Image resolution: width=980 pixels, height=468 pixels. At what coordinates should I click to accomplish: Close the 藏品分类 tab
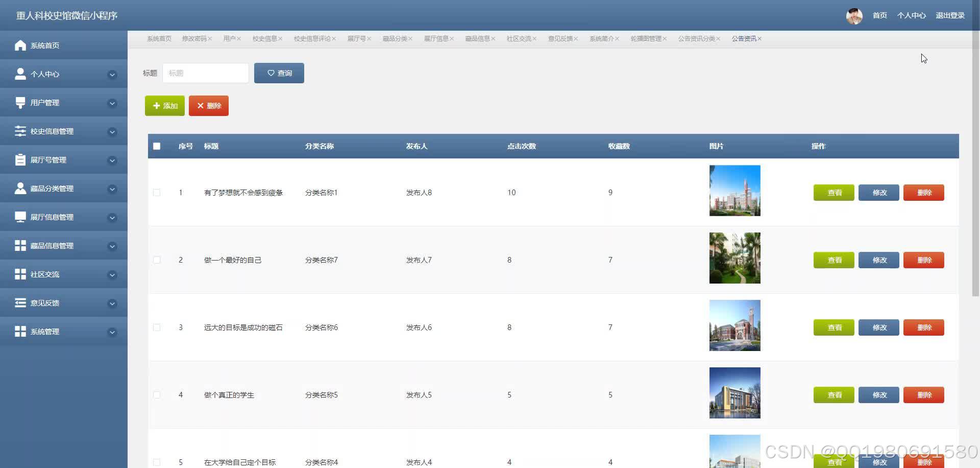point(410,39)
